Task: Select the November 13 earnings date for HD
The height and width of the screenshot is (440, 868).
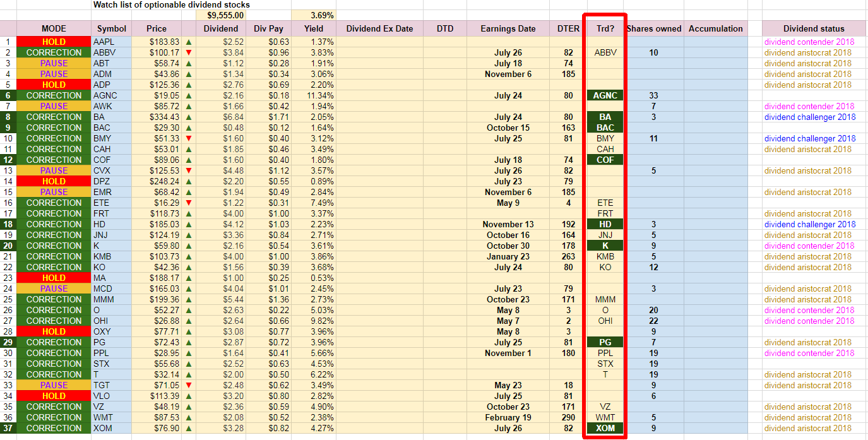Action: [508, 224]
